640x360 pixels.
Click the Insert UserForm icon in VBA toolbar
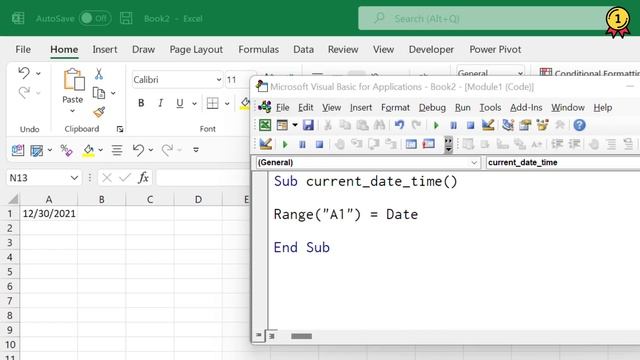282,125
